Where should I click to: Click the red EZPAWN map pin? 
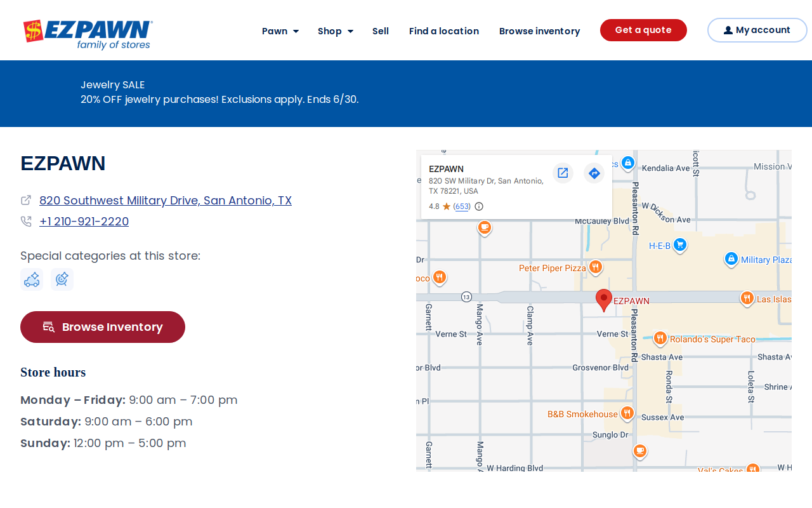(x=604, y=300)
